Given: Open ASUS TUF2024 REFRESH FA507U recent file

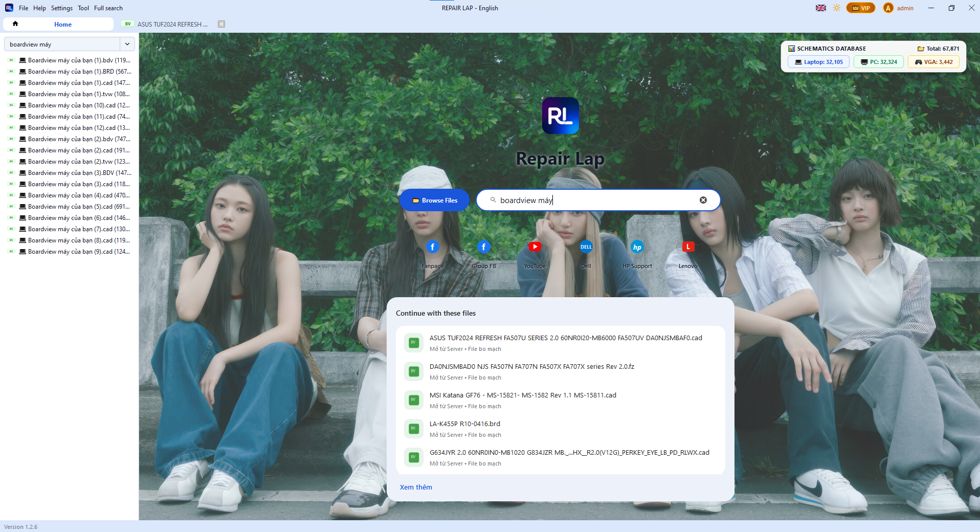Looking at the screenshot, I should coord(561,343).
